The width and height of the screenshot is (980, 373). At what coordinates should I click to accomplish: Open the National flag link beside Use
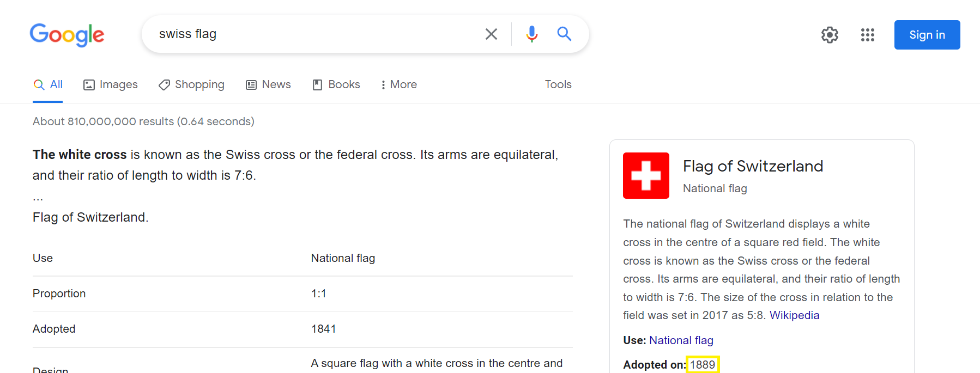coord(681,340)
